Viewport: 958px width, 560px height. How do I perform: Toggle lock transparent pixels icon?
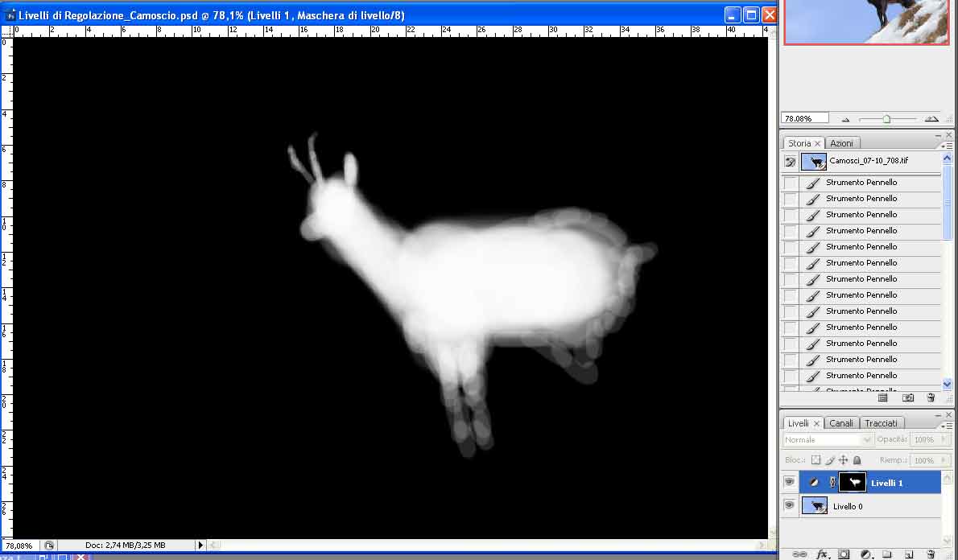pos(816,460)
